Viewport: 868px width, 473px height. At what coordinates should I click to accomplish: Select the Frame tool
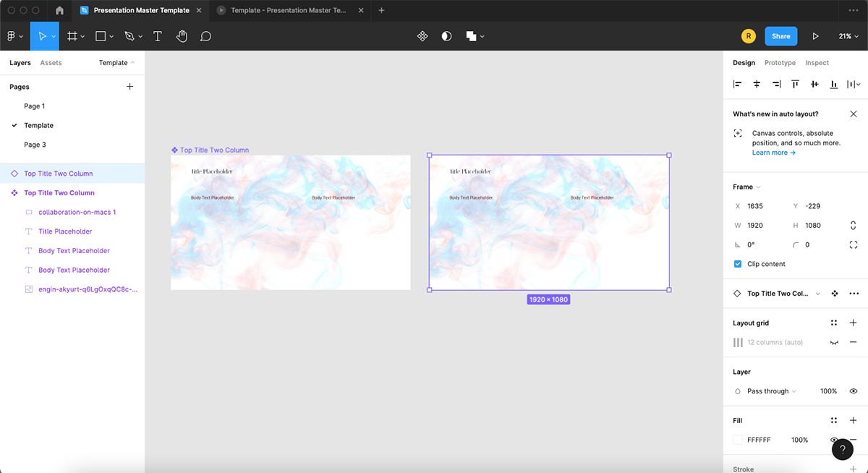coord(72,35)
